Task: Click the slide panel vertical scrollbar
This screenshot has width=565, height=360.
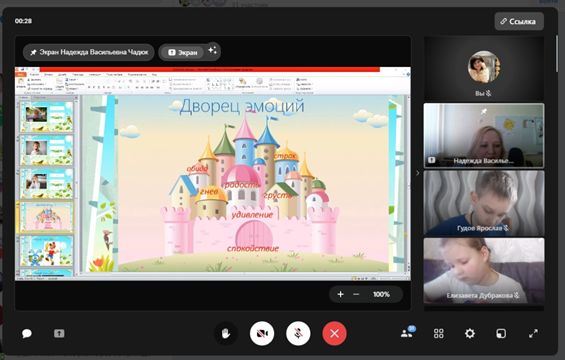Action: pyautogui.click(x=76, y=186)
